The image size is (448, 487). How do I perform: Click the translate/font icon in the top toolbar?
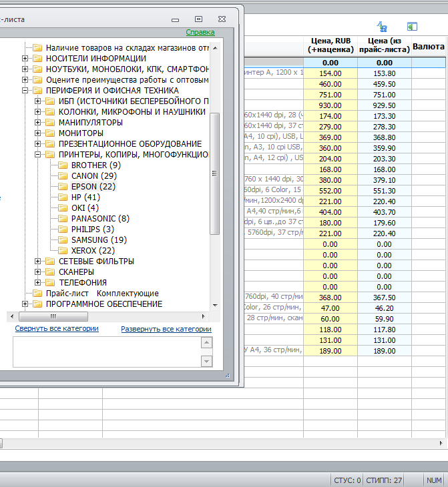pos(382,27)
